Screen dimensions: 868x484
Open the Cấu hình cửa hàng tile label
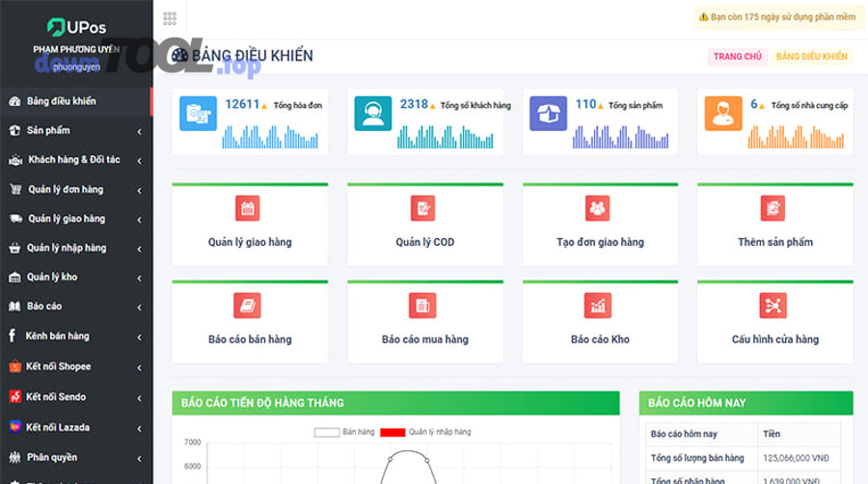[775, 339]
